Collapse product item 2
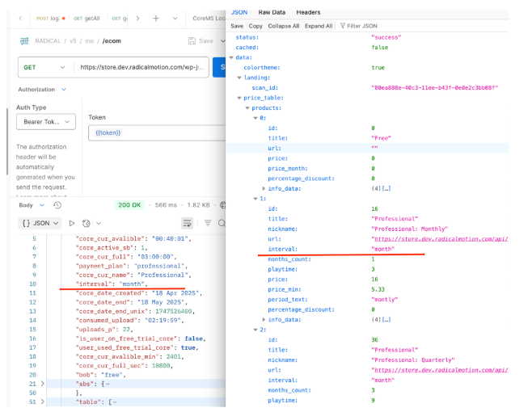This screenshot has width=532, height=412. [x=255, y=330]
